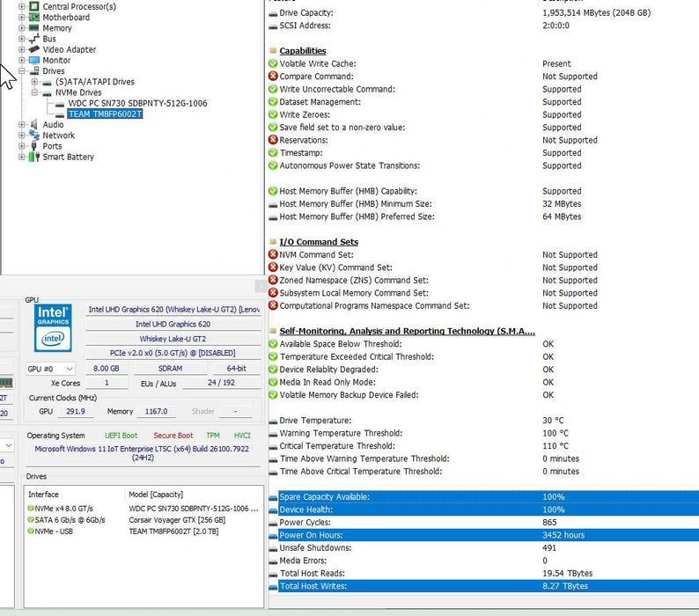The width and height of the screenshot is (699, 616).
Task: Click the Ports plug icon
Action: click(33, 146)
